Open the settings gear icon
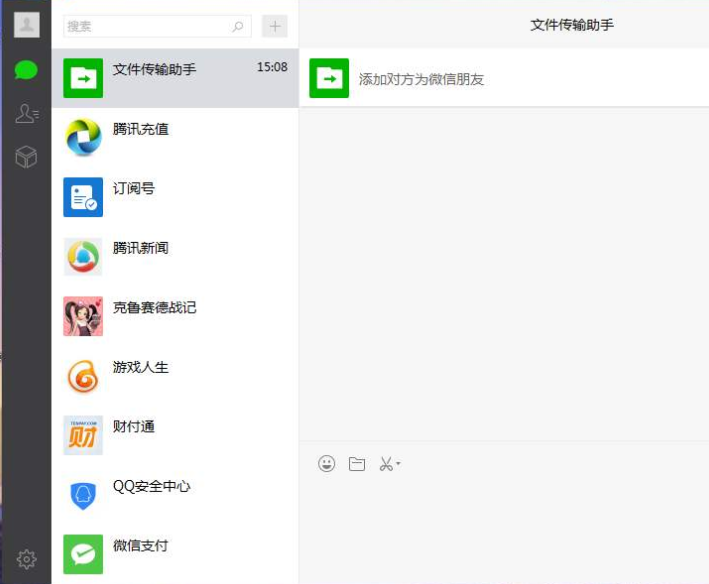This screenshot has height=584, width=709. tap(27, 559)
